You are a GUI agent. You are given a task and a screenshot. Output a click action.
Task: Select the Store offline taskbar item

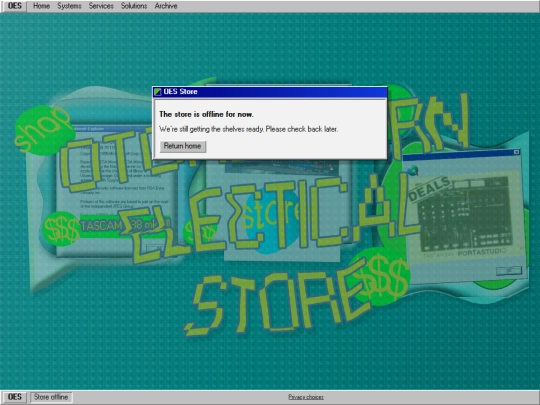tap(51, 397)
